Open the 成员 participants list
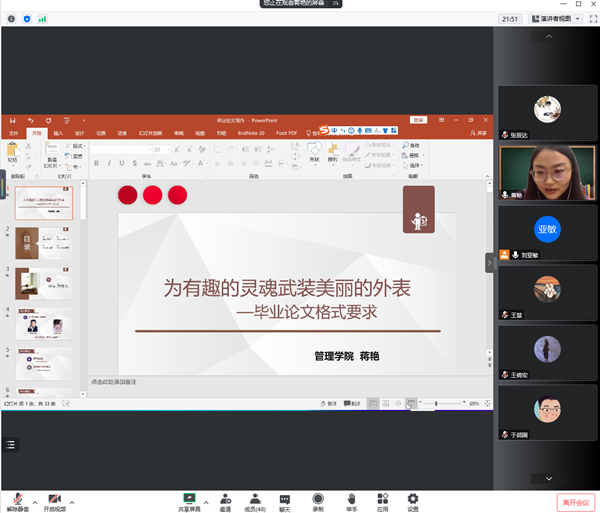Viewport: 600px width, 513px height. (256, 498)
